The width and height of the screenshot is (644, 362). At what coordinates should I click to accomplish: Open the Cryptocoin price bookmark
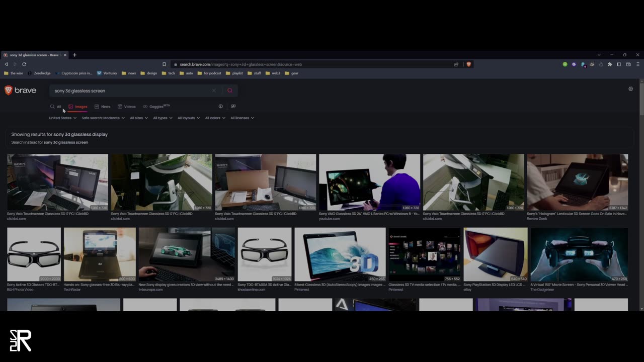[74, 73]
